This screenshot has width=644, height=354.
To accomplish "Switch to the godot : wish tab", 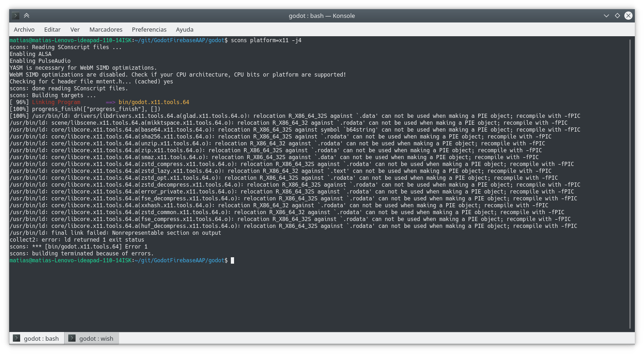I will (96, 338).
